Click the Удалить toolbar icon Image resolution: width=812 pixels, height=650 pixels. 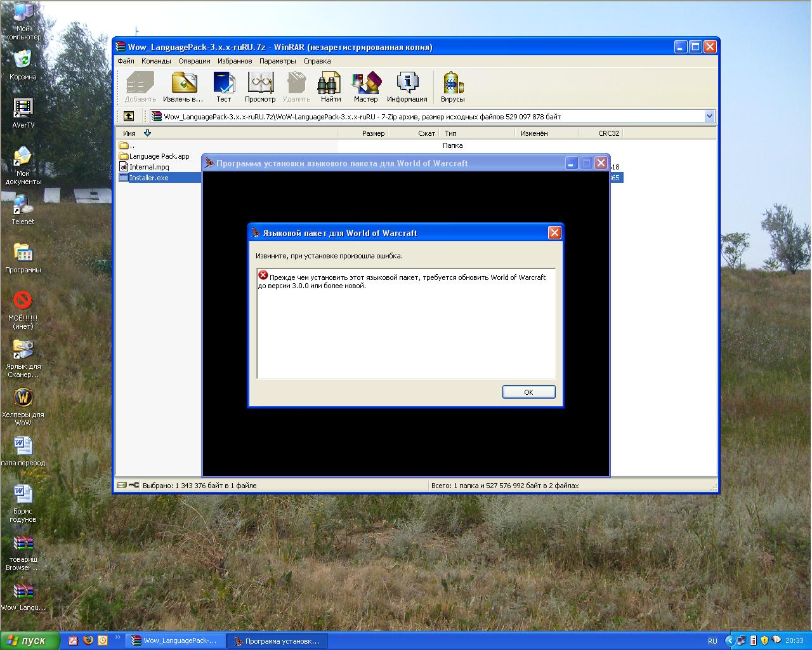click(x=296, y=87)
